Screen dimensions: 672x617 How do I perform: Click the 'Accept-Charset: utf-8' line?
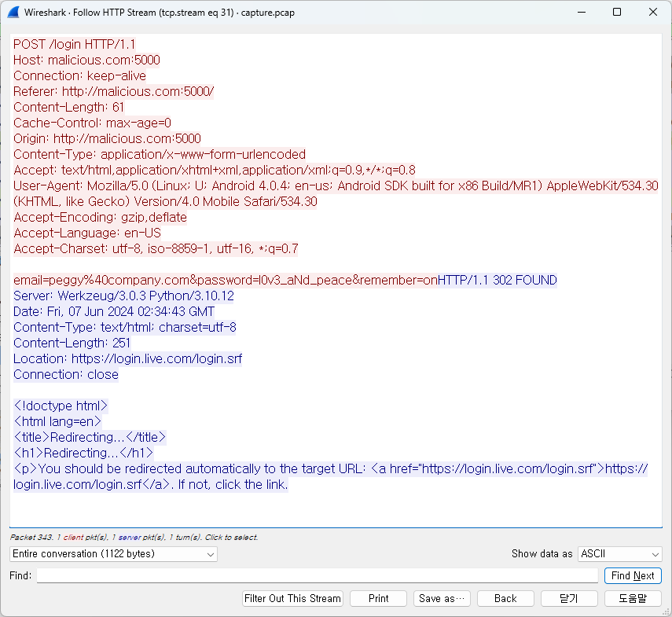156,248
